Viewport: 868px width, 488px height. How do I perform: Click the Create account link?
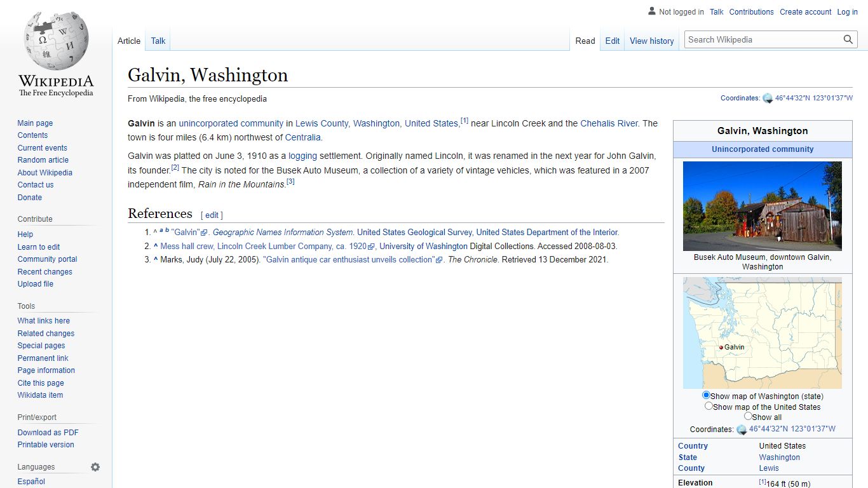[806, 12]
